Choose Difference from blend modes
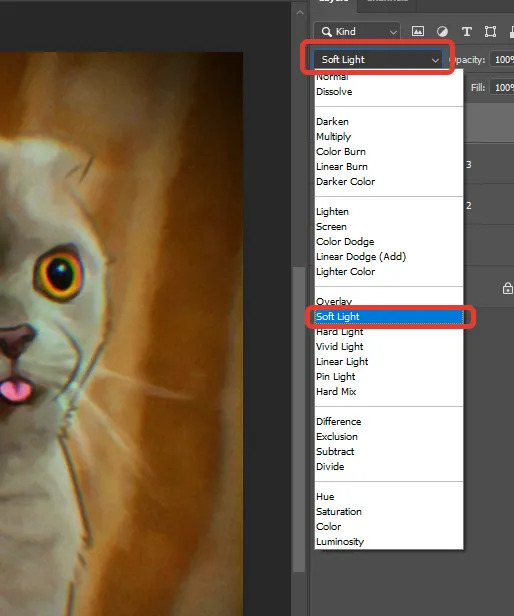Screen dimensions: 514x616 [x=338, y=422]
